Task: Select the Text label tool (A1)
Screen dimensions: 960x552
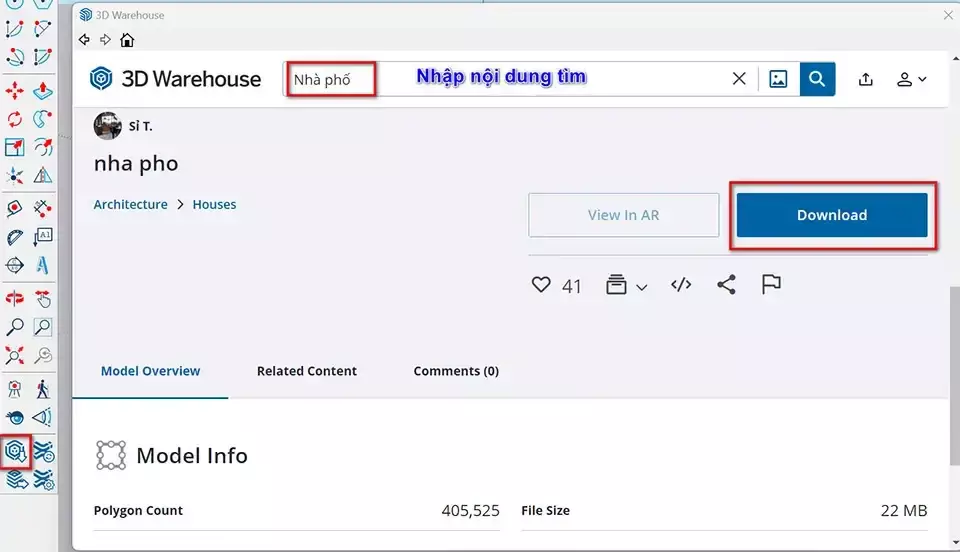Action: click(x=42, y=237)
